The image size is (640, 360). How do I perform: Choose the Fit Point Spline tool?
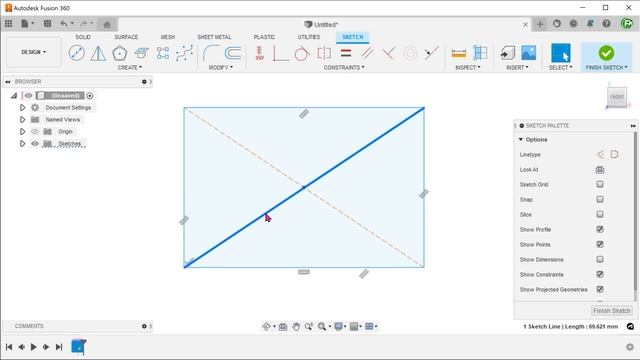click(184, 53)
